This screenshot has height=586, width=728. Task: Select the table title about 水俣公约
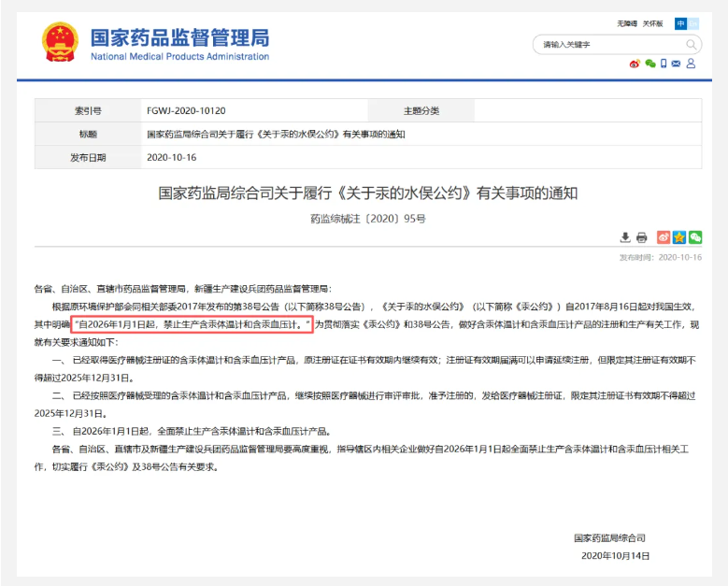coord(276,135)
